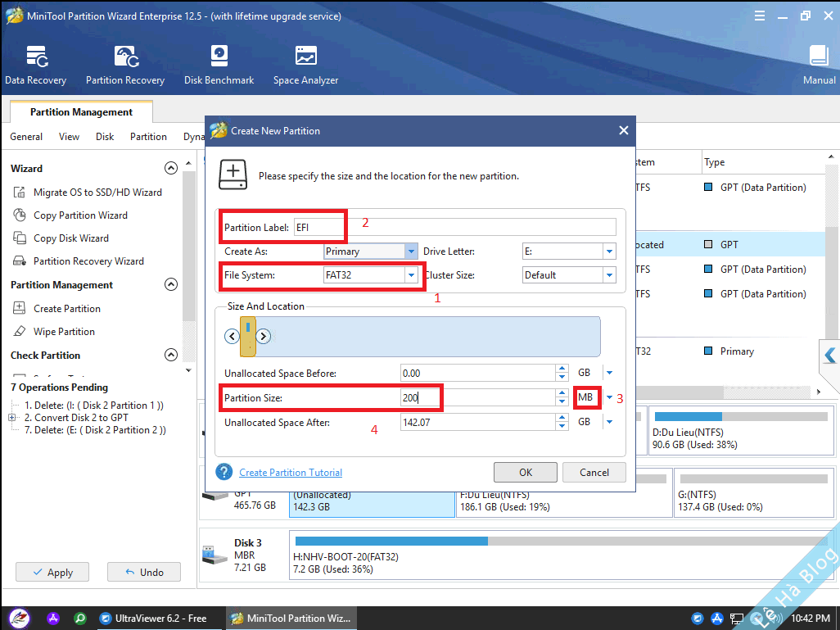Open the Create Partition Tutorial link
The width and height of the screenshot is (840, 630).
[291, 473]
